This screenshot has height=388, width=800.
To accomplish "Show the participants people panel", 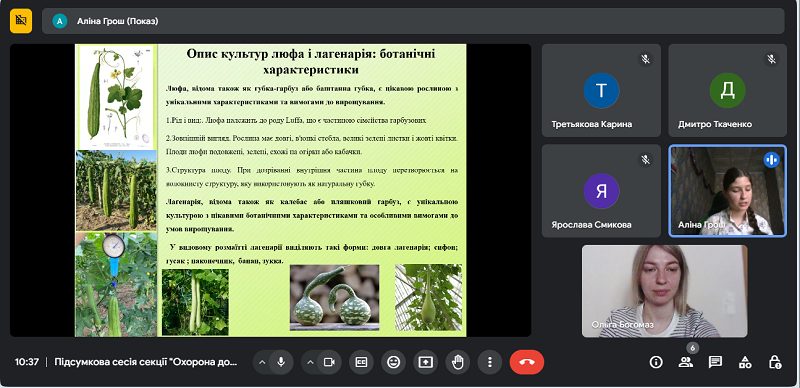I will point(686,362).
